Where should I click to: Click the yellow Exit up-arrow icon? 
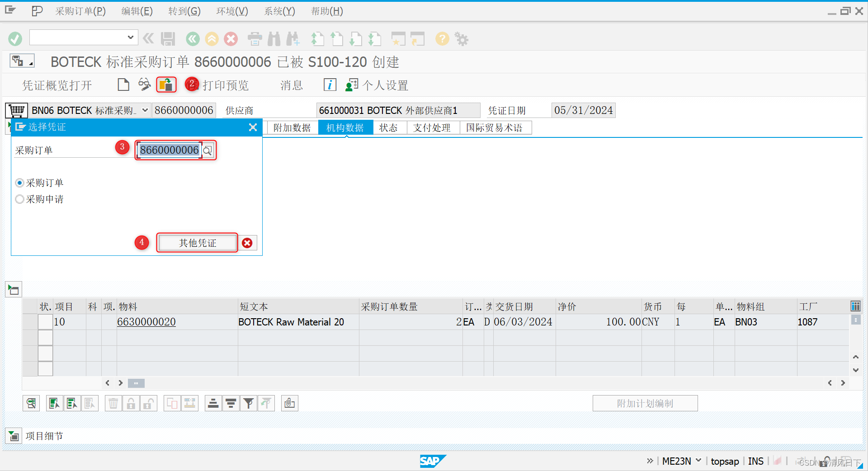pos(212,39)
